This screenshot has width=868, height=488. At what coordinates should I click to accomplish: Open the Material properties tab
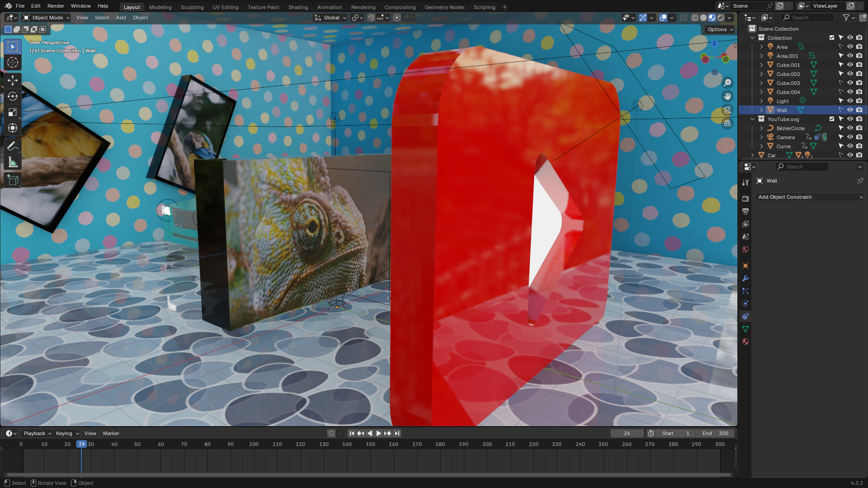coord(745,342)
